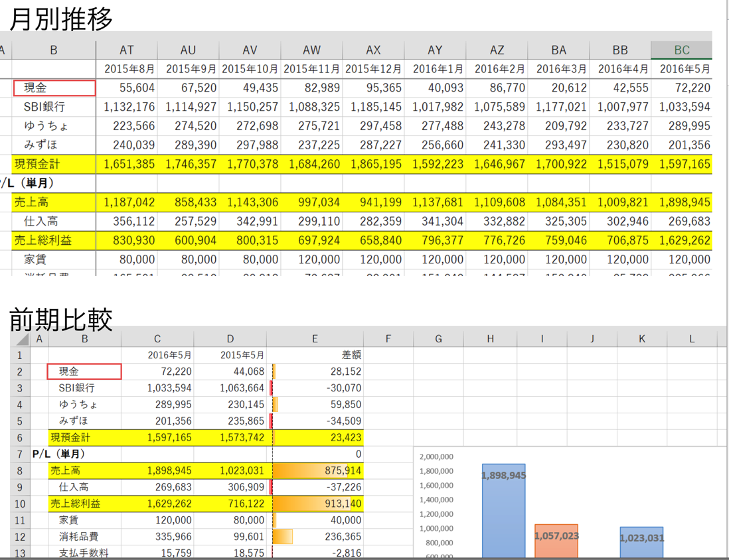Select the cell showing 236,365

[x=315, y=537]
